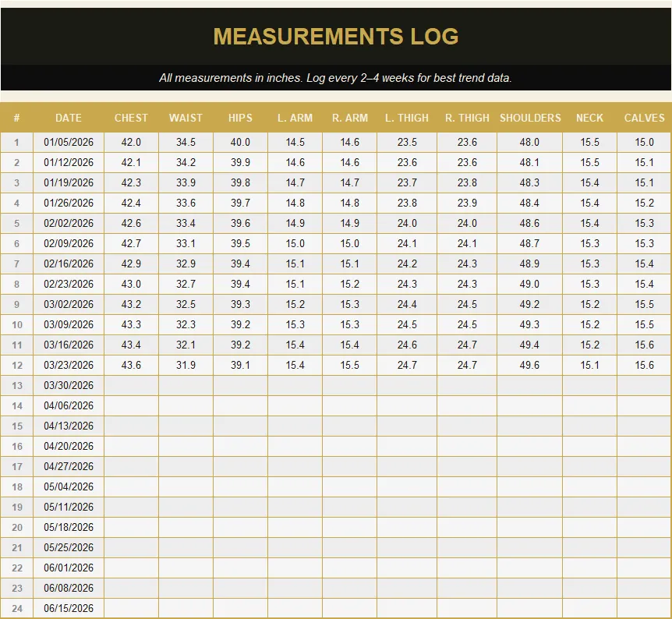Click the # column header
The width and height of the screenshot is (672, 619).
tap(16, 118)
